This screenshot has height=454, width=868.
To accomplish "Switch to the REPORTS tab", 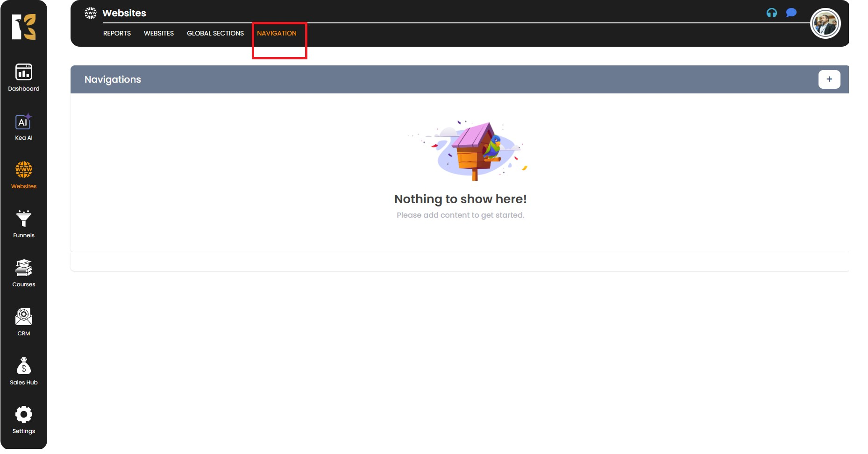I will click(x=117, y=33).
